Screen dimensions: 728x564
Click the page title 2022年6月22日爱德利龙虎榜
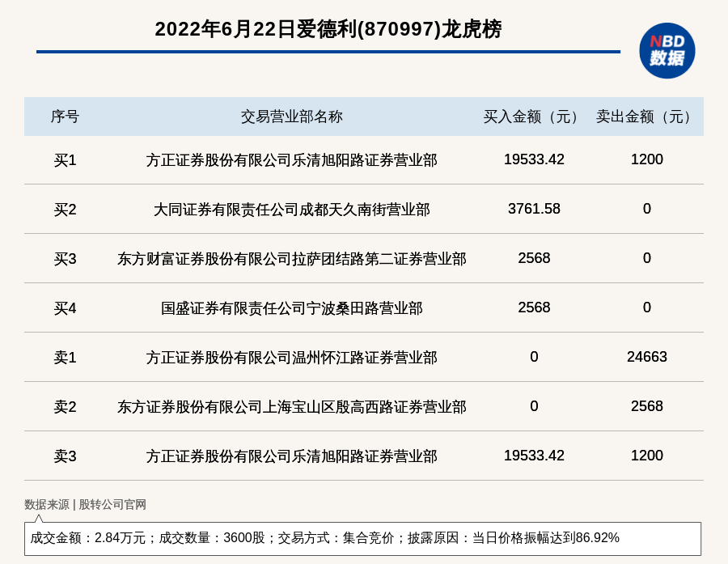[x=328, y=30]
